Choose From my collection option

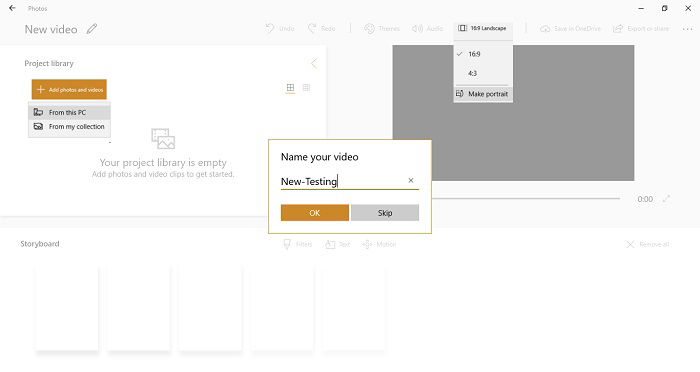(x=69, y=127)
